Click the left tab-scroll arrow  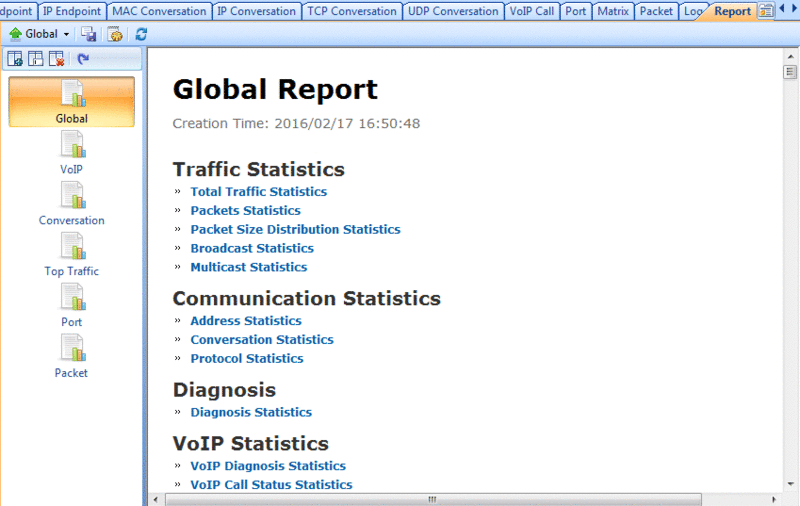(x=782, y=9)
